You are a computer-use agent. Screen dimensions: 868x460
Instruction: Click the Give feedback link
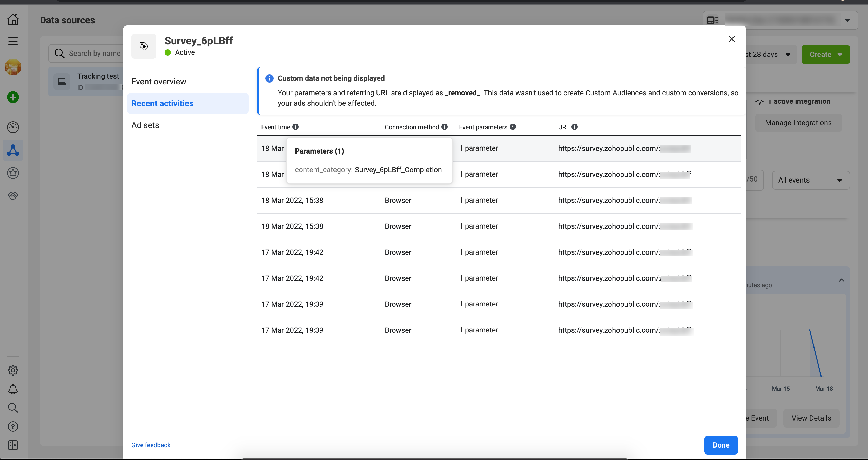pos(151,445)
